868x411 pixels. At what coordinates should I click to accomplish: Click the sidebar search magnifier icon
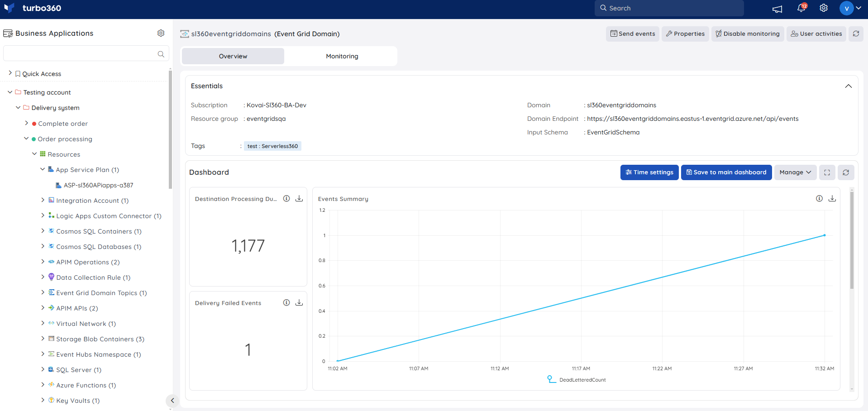[x=161, y=54]
